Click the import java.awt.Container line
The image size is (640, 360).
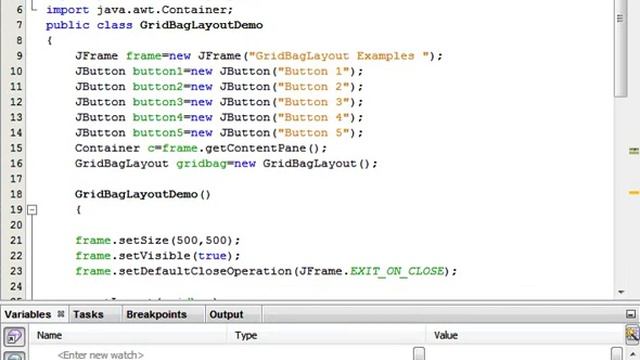coord(139,9)
